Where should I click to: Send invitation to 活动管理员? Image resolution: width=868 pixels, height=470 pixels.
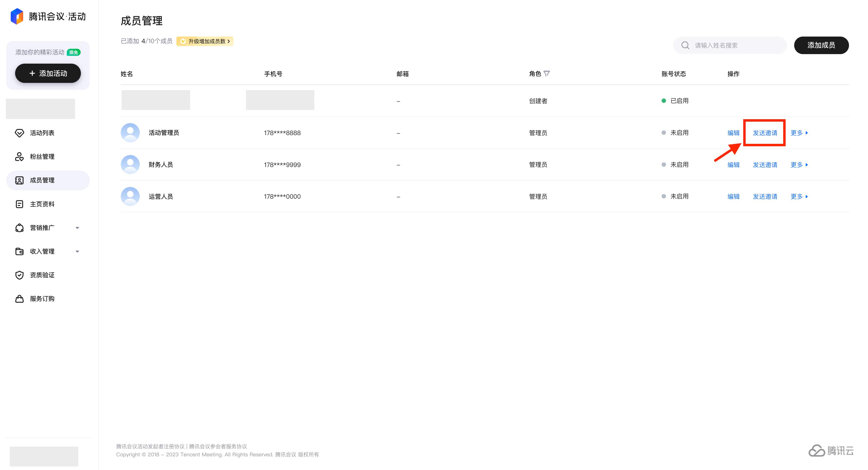coord(765,133)
